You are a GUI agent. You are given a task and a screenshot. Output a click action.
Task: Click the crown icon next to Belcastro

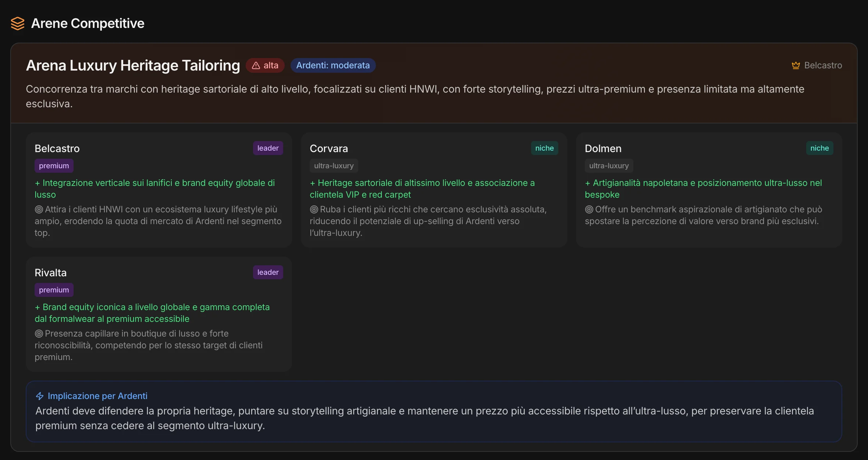796,65
